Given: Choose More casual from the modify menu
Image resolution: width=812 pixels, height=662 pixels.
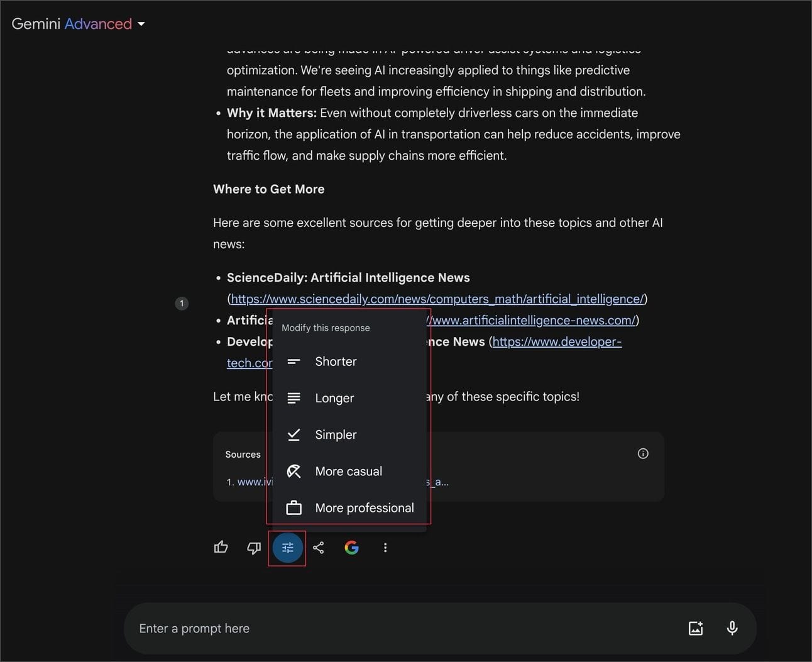Looking at the screenshot, I should (x=349, y=471).
